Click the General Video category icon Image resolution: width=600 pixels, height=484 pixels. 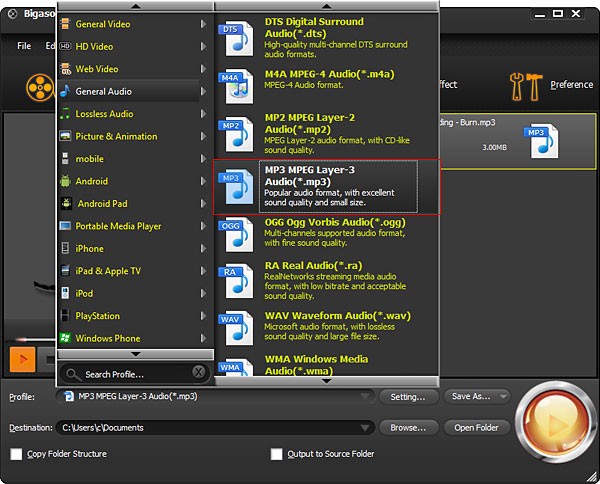[65, 24]
